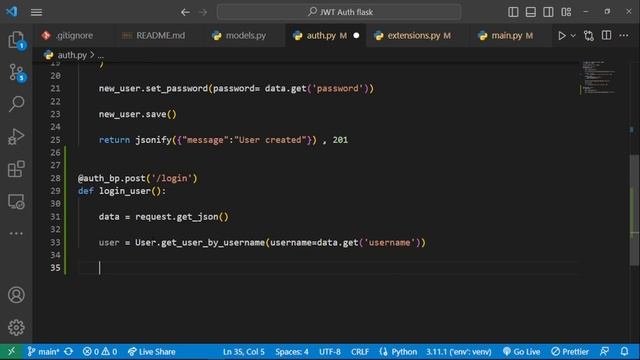Open the Explorer view

tap(16, 40)
